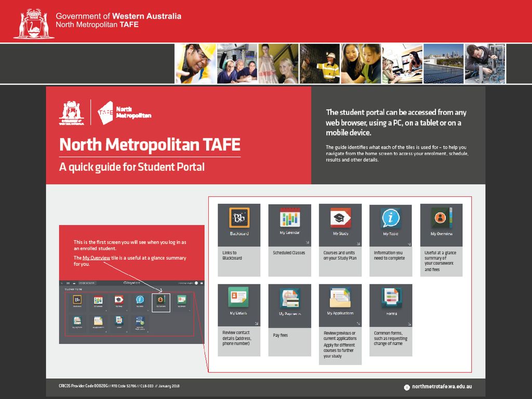Open the large My Details tile icon
Screen dimensions: 532x399
point(238,297)
